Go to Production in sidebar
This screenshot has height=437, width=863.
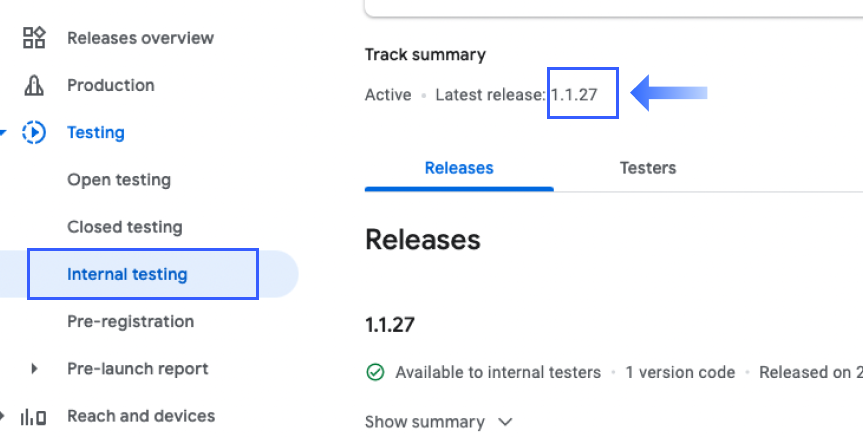(x=110, y=86)
